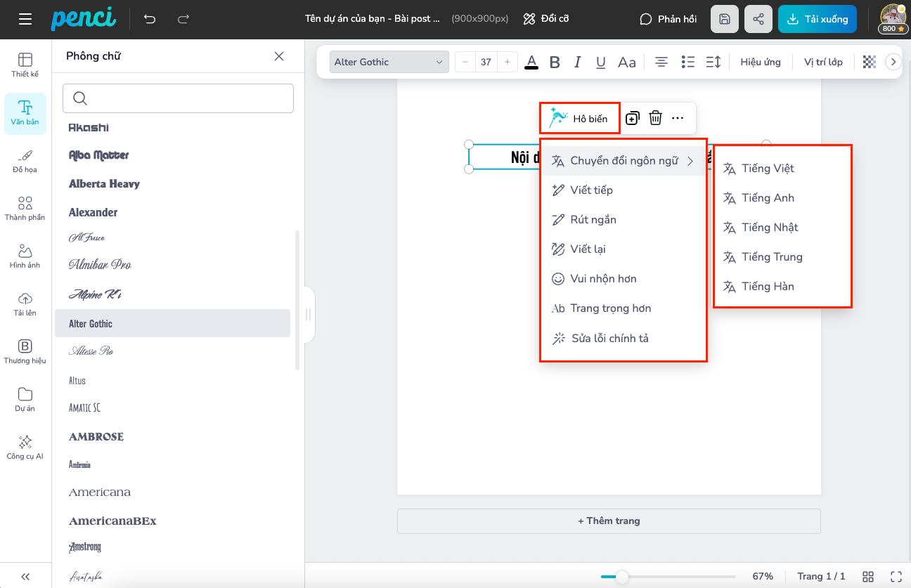This screenshot has width=911, height=588.
Task: Click the Tải xuống download button
Action: click(x=818, y=19)
